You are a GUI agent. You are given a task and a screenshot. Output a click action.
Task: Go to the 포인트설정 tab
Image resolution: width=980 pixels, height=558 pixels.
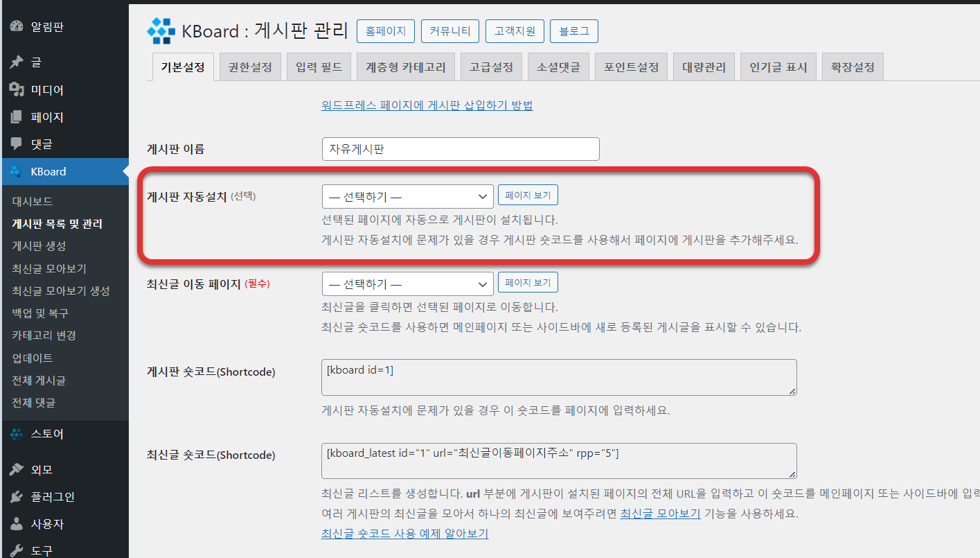pyautogui.click(x=631, y=67)
